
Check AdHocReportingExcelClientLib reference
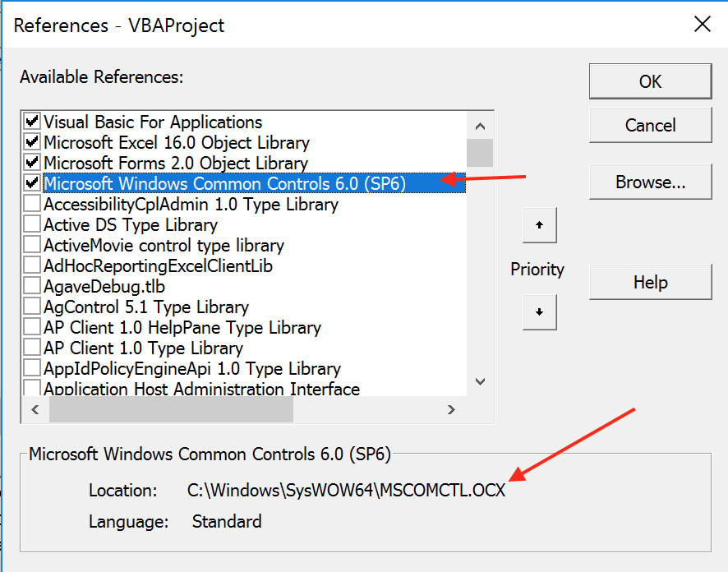pos(31,265)
